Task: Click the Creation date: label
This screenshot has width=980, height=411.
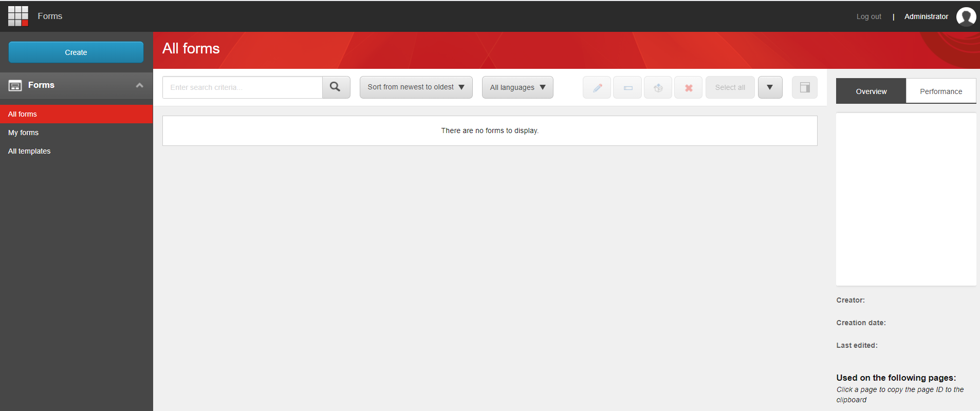Action: point(861,323)
